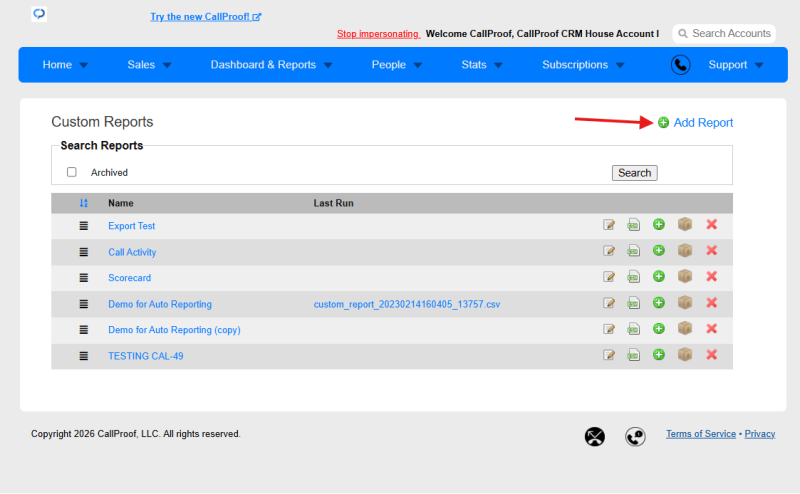Screen dimensions: 800x494
Task: Archive the Scorecard report box icon
Action: [685, 276]
